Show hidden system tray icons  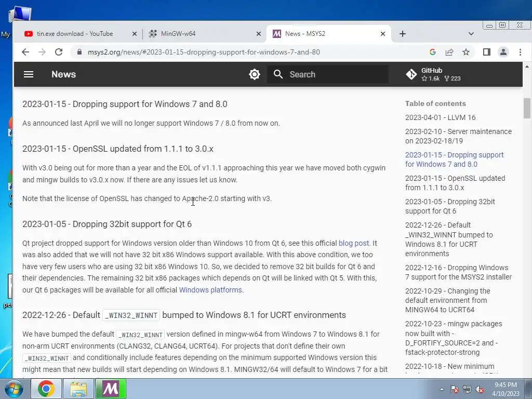(442, 390)
